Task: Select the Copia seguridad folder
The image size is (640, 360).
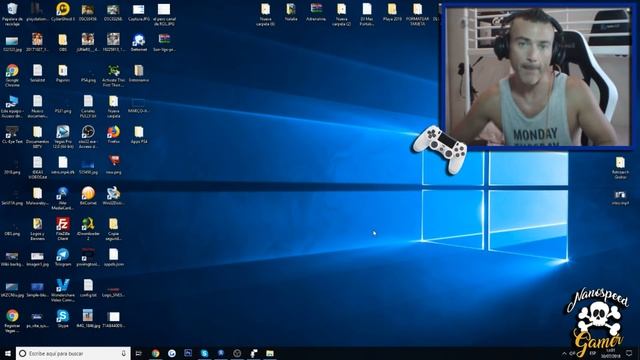Action: click(x=113, y=229)
